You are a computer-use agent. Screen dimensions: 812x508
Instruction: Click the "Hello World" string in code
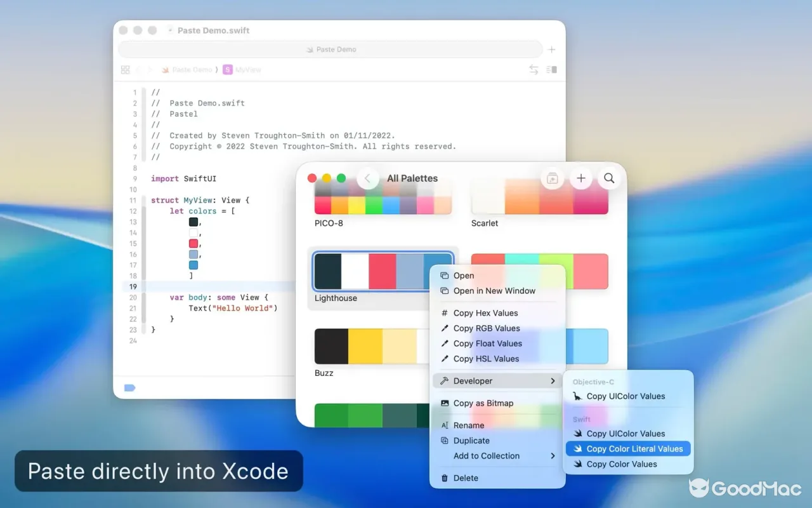[x=242, y=308]
